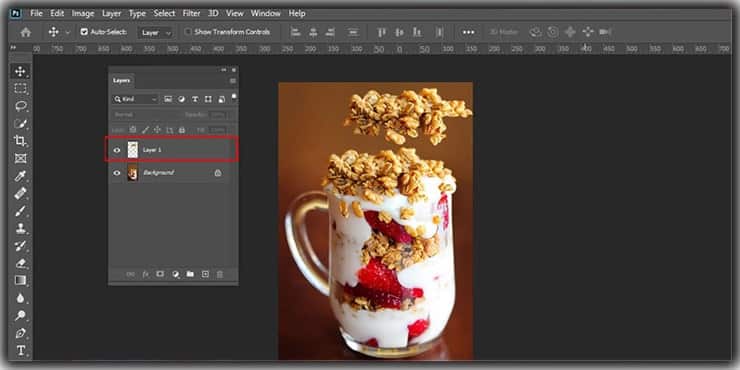740x370 pixels.
Task: Add a layer style (fx) button
Action: (x=145, y=274)
